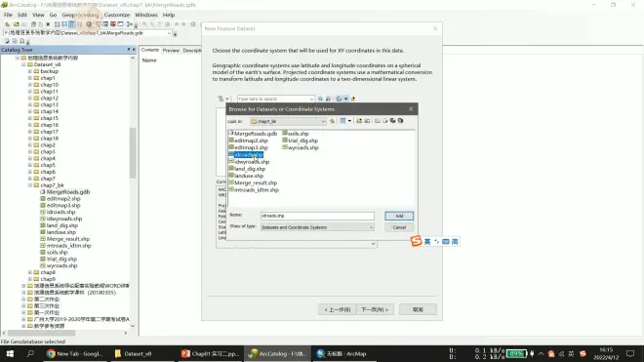Screen dimensions: 644x362
Task: Click Large Icons view toolbar button
Action: coord(58,24)
